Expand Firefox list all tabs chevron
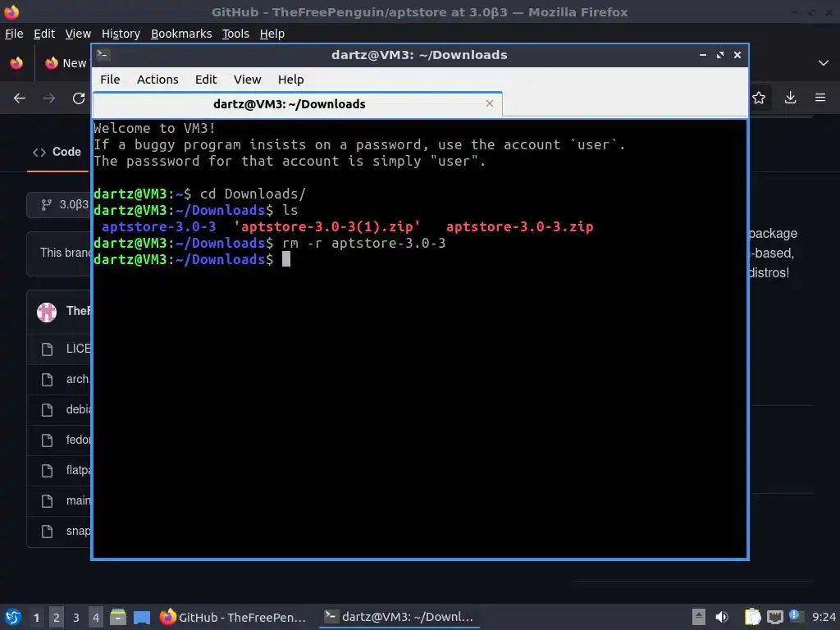 (x=824, y=63)
